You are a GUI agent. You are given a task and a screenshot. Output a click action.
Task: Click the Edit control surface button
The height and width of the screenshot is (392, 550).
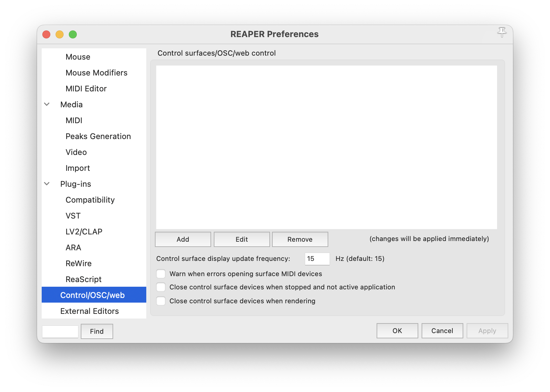click(x=242, y=239)
